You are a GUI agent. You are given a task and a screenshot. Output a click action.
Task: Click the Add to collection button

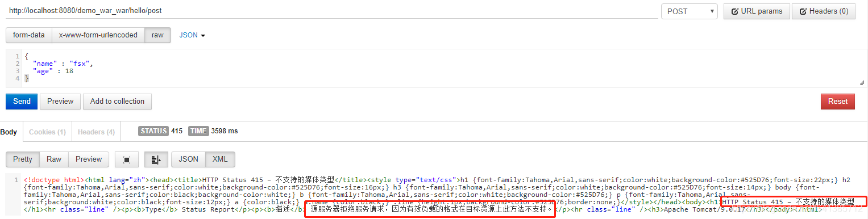(x=117, y=102)
